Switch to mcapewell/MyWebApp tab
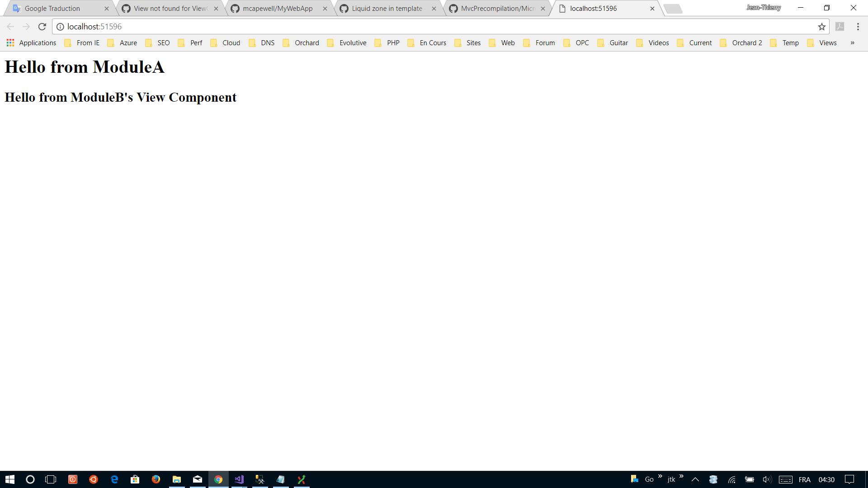868x488 pixels. tap(277, 9)
